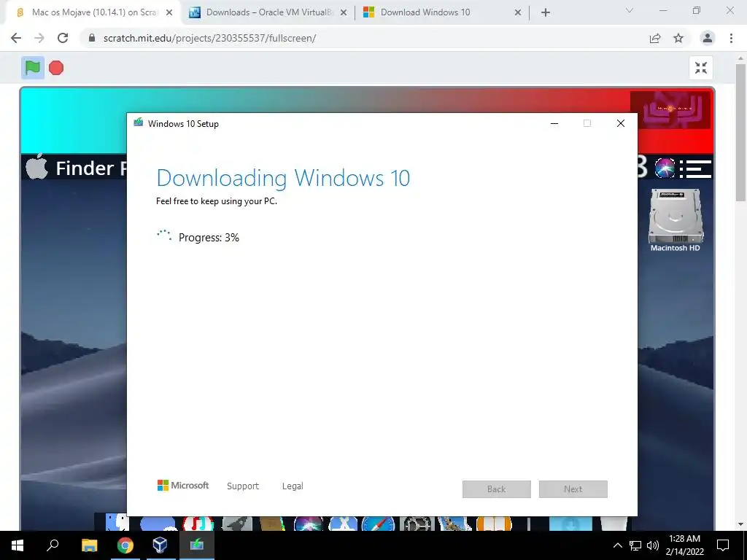Viewport: 747px width, 560px height.
Task: Open Windows notification center
Action: 723,545
